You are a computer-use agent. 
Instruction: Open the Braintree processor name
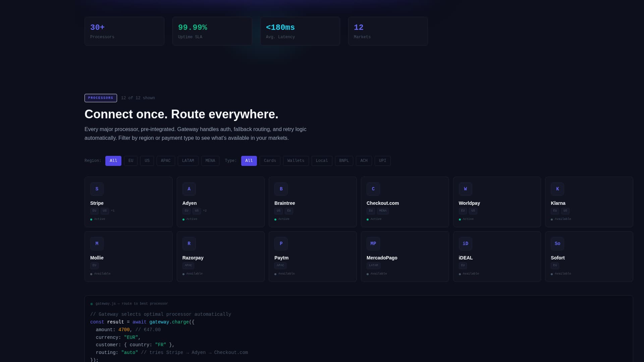[x=284, y=203]
